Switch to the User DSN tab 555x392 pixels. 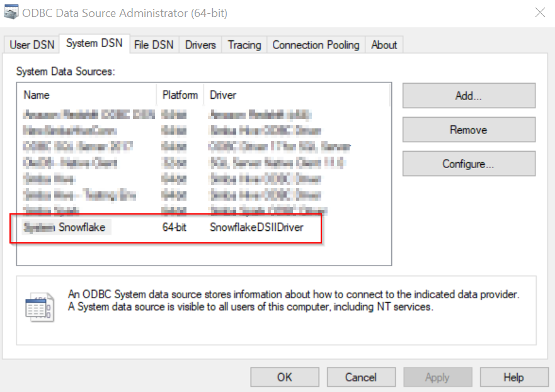(x=31, y=45)
